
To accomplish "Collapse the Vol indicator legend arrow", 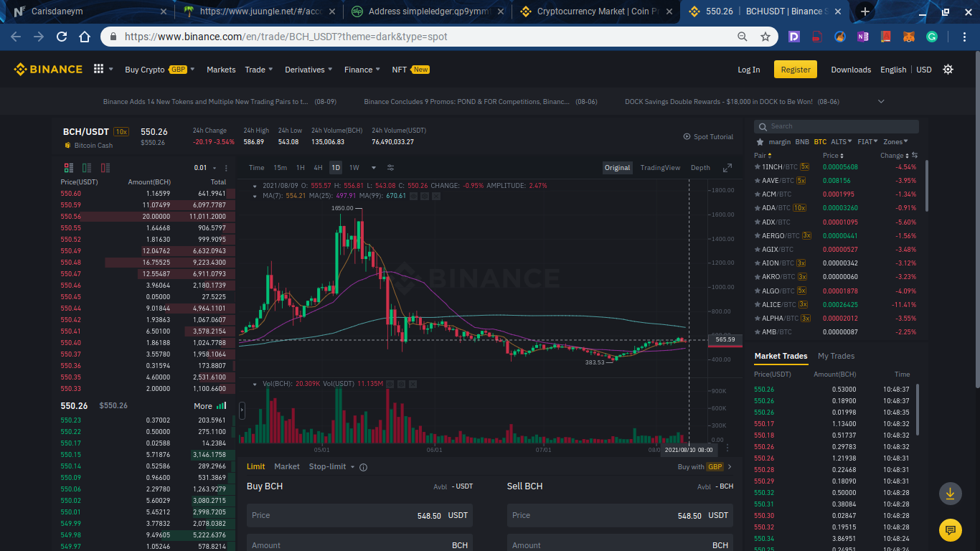I will pyautogui.click(x=255, y=384).
